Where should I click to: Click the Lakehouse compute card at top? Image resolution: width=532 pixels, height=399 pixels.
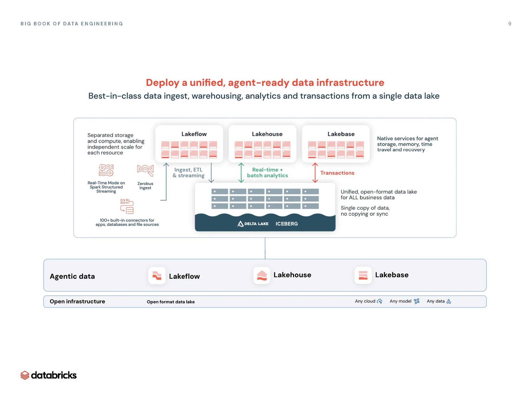(262, 144)
